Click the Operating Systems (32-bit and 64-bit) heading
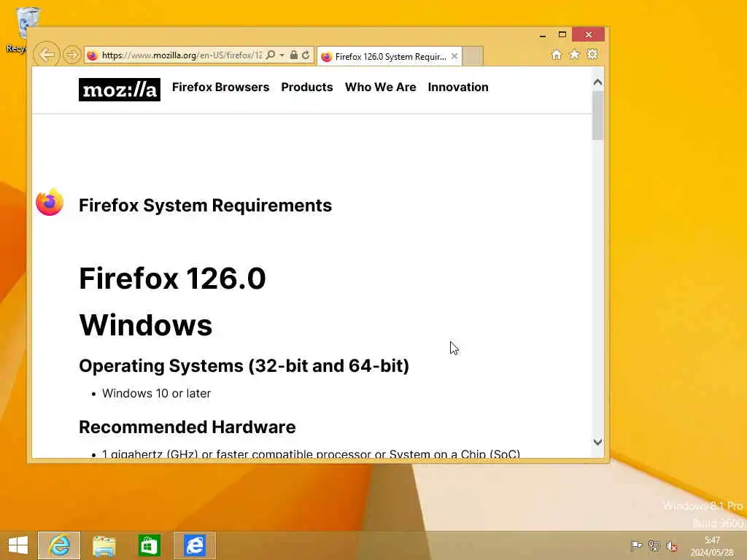Viewport: 747px width, 560px height. [x=244, y=366]
